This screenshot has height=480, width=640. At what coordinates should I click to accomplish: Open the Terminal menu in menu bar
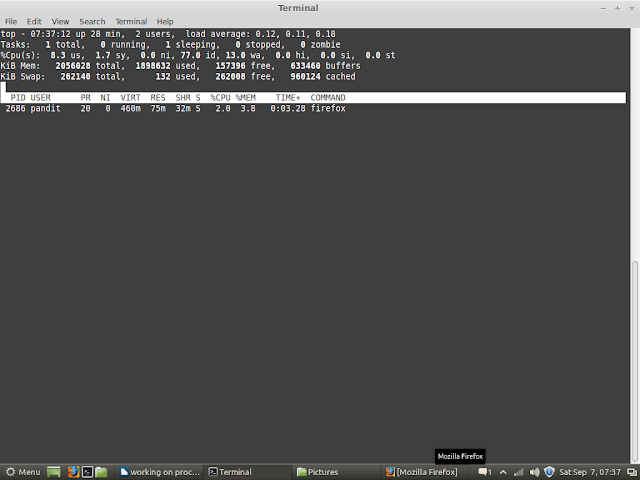point(131,22)
